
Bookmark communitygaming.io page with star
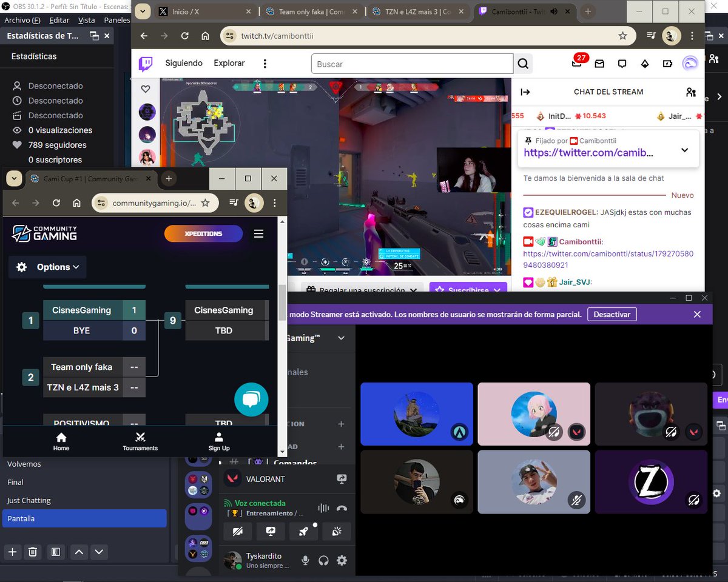click(205, 203)
